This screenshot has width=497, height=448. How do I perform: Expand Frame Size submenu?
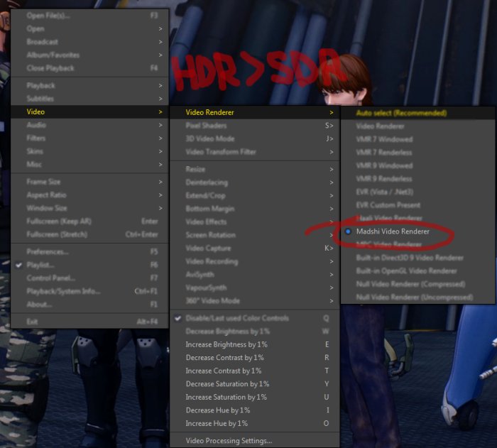(89, 182)
